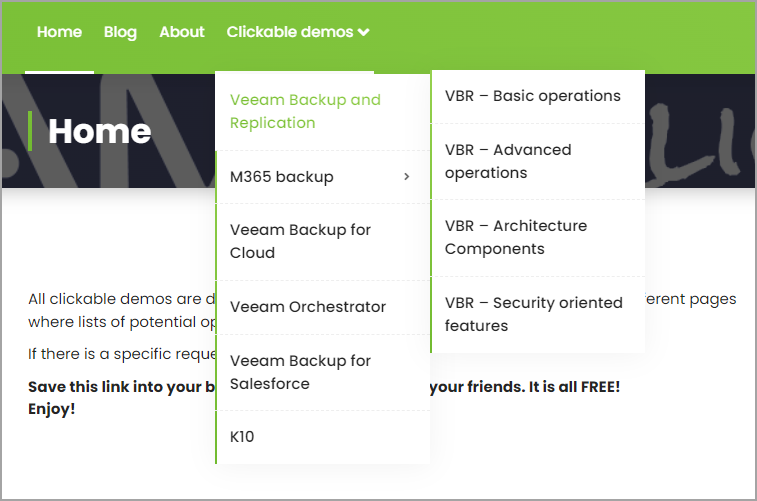Choose Veeam Orchestrator from the menu
757x501 pixels.
pyautogui.click(x=322, y=307)
